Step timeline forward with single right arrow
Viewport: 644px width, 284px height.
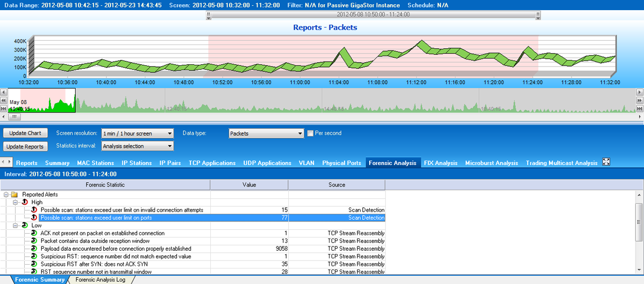pos(640,92)
